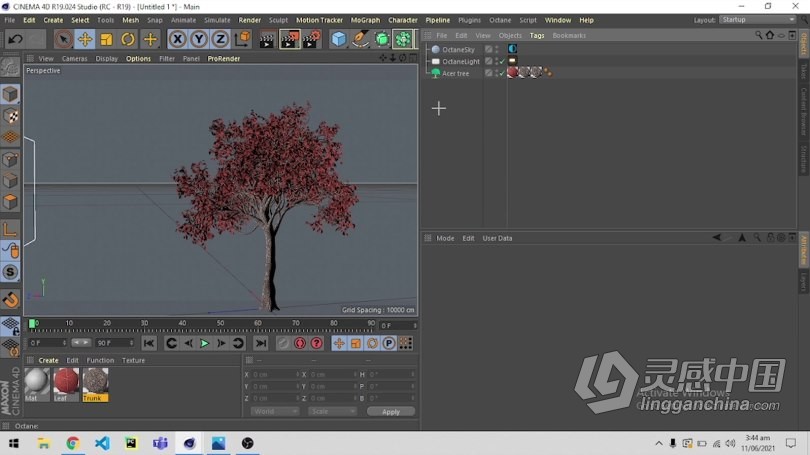Click Render View clapboard icon
The height and width of the screenshot is (455, 810).
[267, 39]
